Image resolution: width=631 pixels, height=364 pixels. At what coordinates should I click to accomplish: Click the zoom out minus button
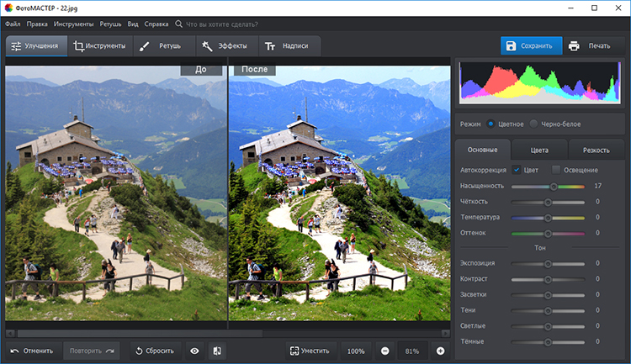click(384, 351)
